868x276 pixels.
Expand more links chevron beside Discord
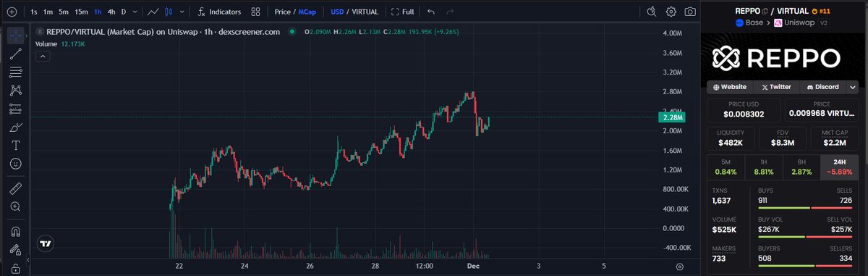(x=853, y=87)
